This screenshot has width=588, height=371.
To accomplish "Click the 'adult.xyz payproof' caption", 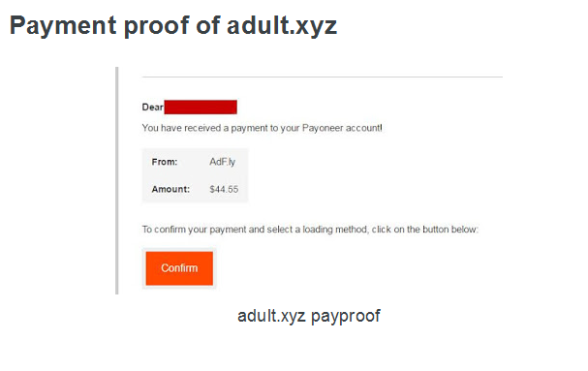I will (309, 316).
